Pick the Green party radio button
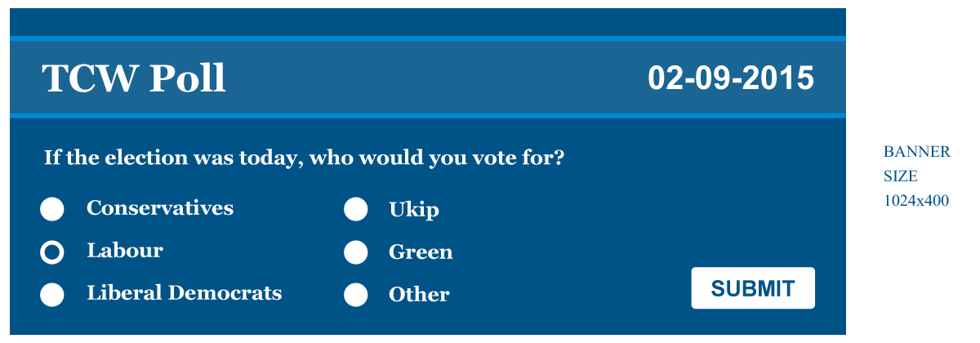 click(x=355, y=252)
